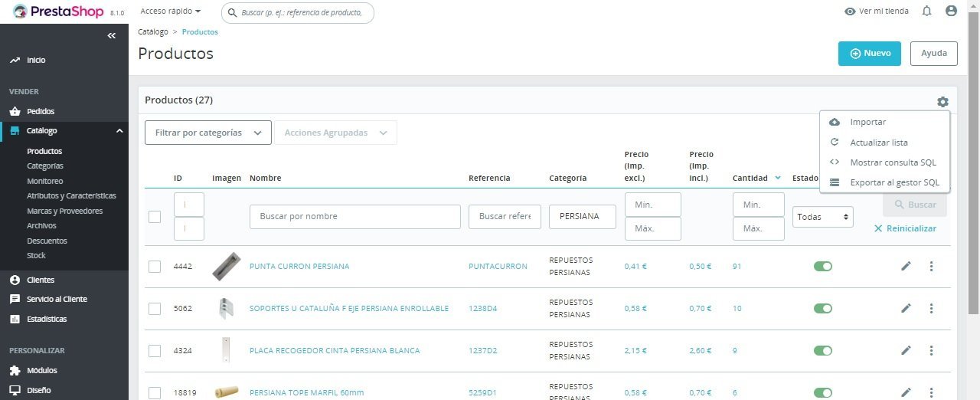
Task: Check the box for product 4324
Action: coord(155,350)
